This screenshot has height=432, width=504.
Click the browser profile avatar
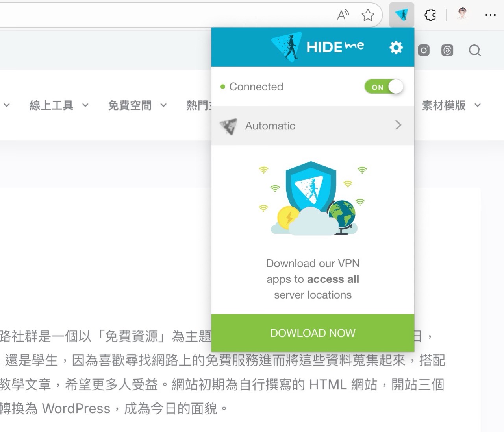coord(462,15)
